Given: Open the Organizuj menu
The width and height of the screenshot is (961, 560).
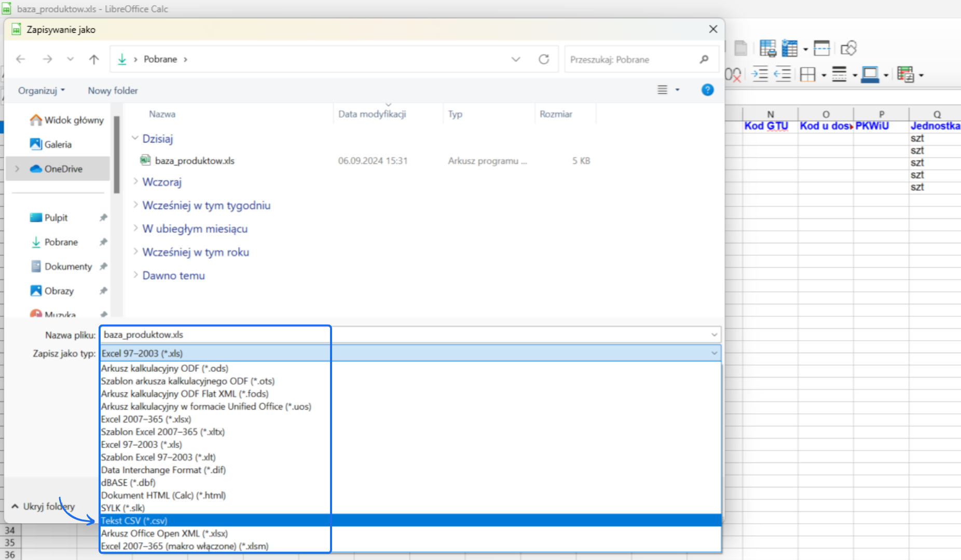Looking at the screenshot, I should tap(41, 90).
